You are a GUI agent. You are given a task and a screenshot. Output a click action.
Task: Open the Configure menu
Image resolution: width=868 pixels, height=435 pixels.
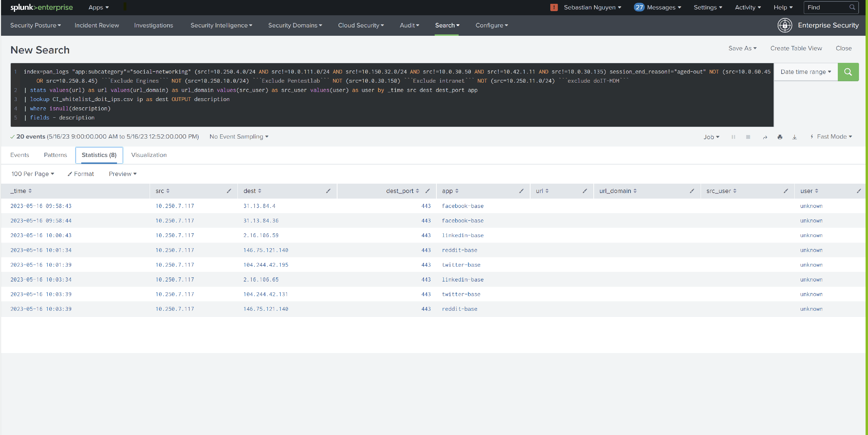[x=492, y=25]
